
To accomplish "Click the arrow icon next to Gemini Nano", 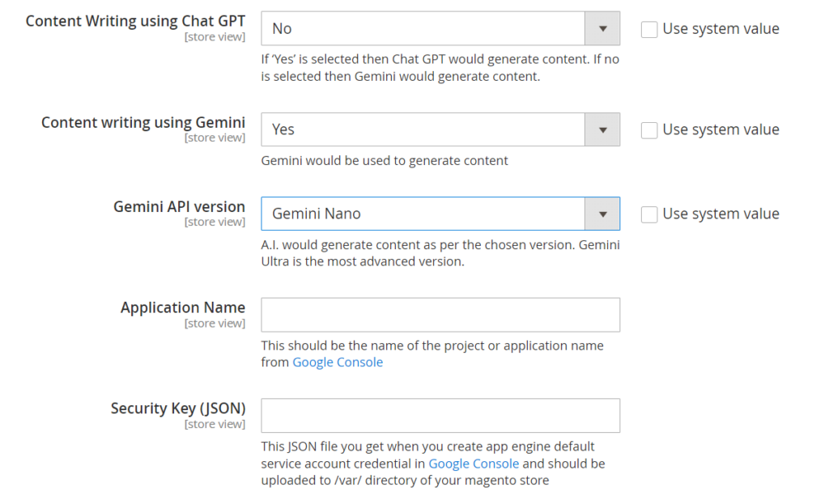I will coord(602,214).
